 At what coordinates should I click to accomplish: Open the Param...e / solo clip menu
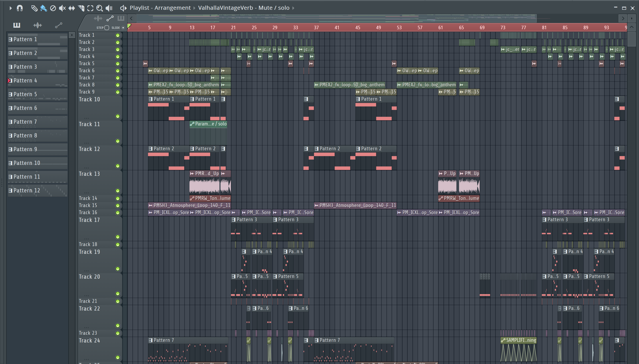[192, 124]
